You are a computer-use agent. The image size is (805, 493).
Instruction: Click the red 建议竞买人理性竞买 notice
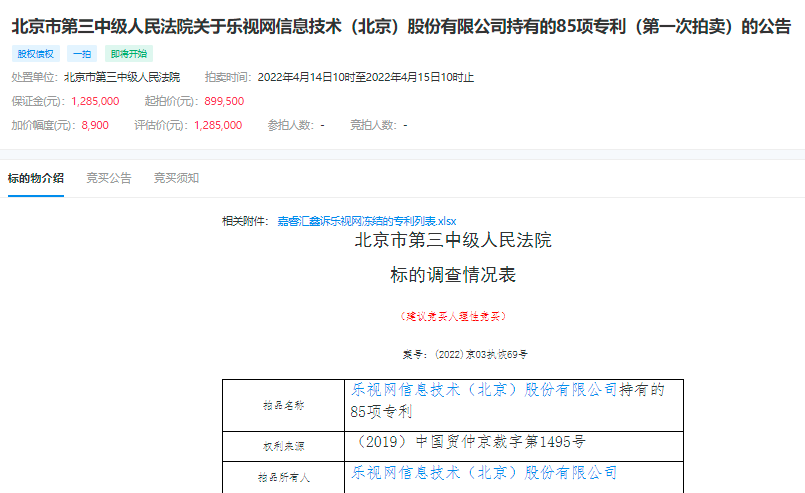pyautogui.click(x=453, y=316)
